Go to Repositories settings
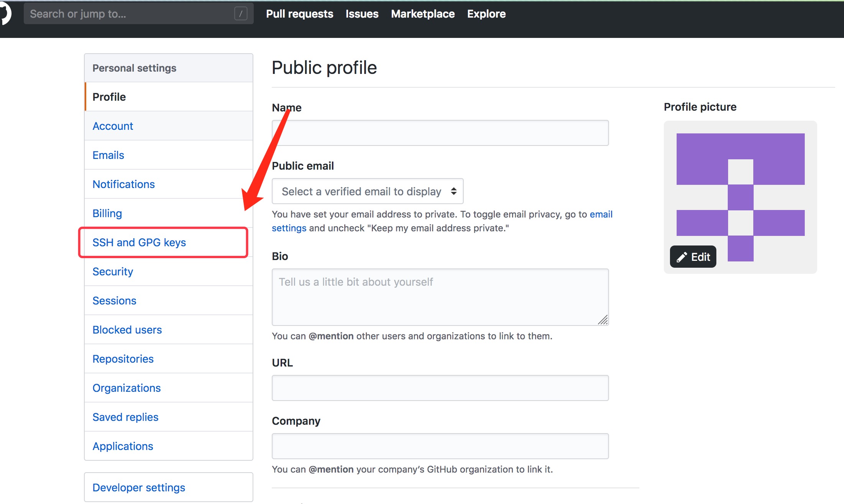The image size is (844, 504). [x=169, y=359]
